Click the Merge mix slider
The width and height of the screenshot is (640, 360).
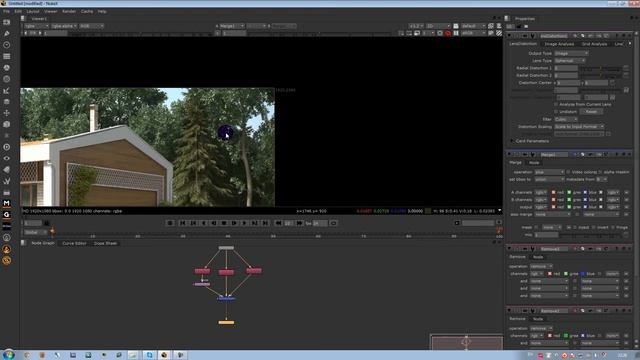tap(591, 235)
